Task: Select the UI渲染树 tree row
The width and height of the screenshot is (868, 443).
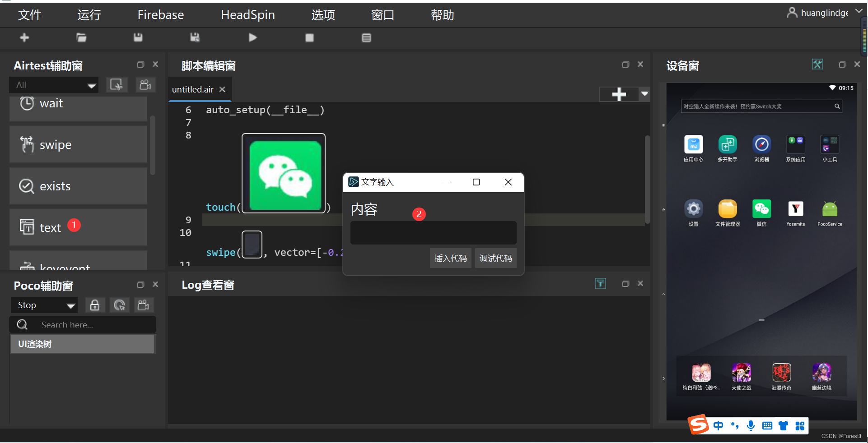Action: click(83, 344)
